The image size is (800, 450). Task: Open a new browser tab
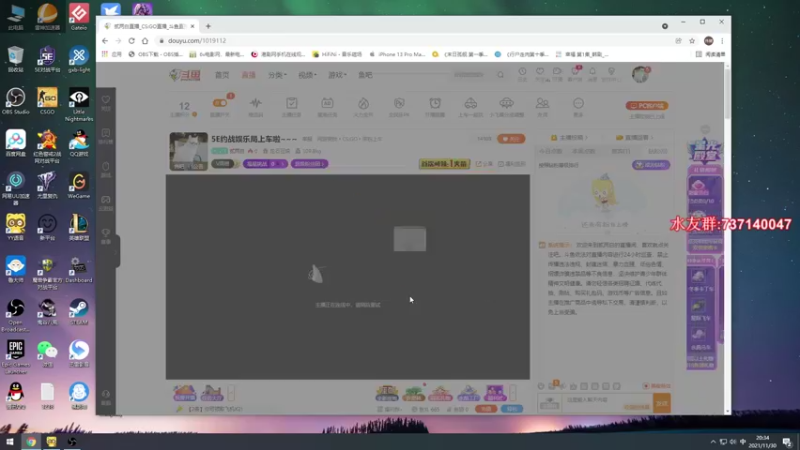[208, 26]
